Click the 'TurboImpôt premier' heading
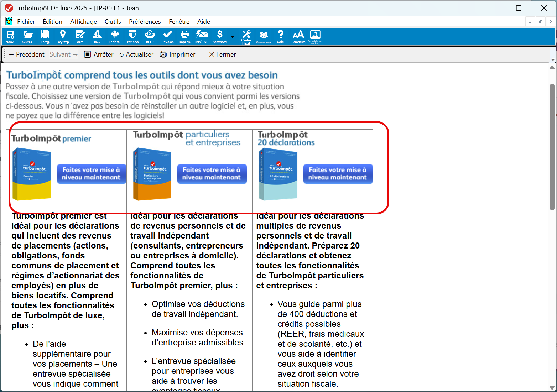557x392 pixels. point(51,139)
